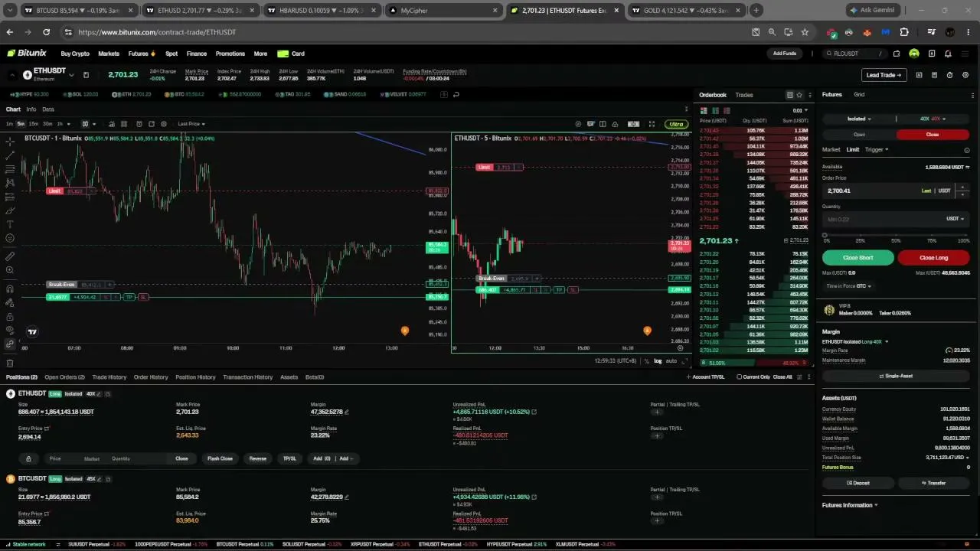980x551 pixels.
Task: Open the Isolated margin mode dropdown
Action: coord(859,119)
